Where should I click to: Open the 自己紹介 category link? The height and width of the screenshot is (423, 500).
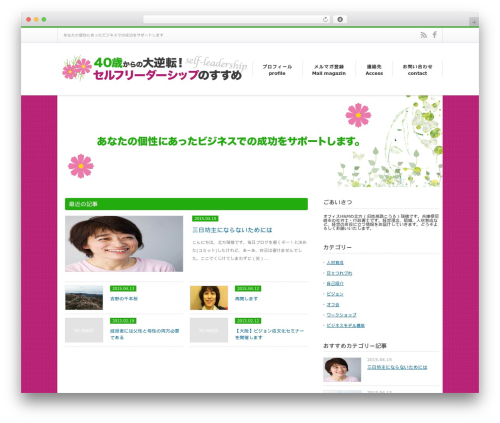(335, 283)
